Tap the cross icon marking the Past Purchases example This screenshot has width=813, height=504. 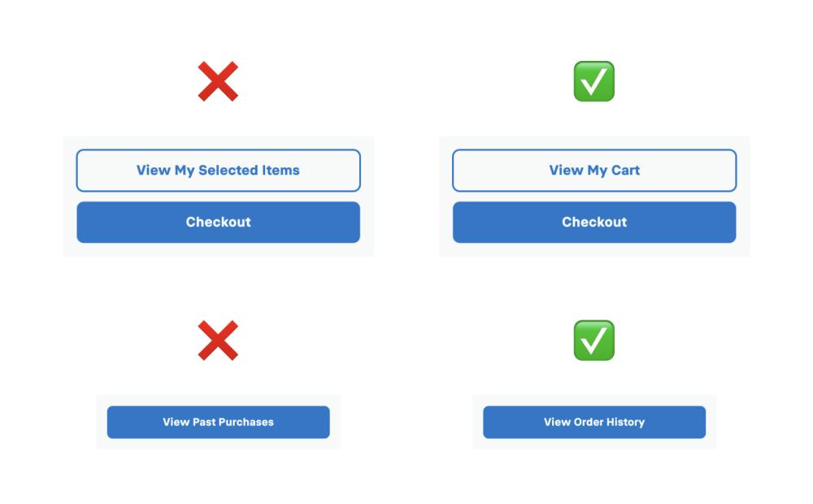tap(218, 341)
